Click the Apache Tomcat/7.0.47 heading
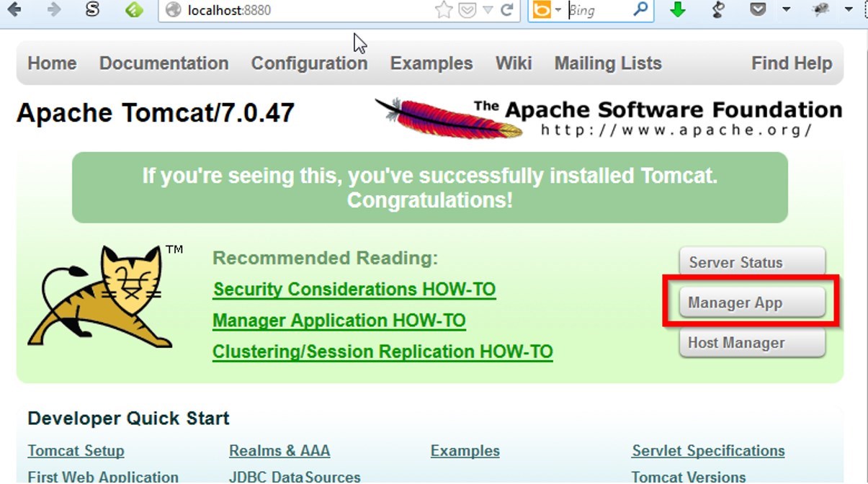The image size is (868, 484). click(156, 113)
